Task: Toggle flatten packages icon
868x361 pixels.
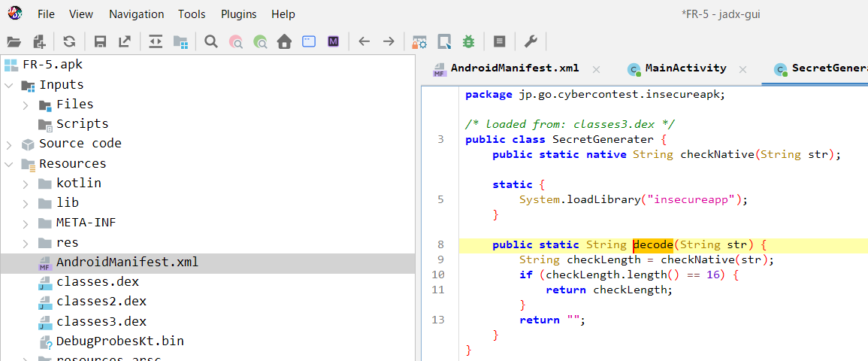Action: pyautogui.click(x=180, y=41)
